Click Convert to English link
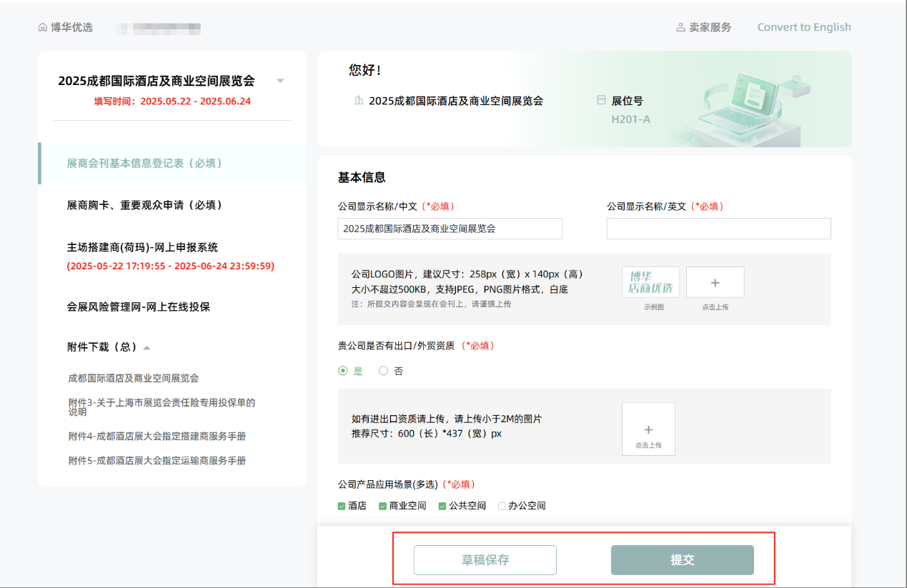This screenshot has width=907, height=588. tap(804, 27)
